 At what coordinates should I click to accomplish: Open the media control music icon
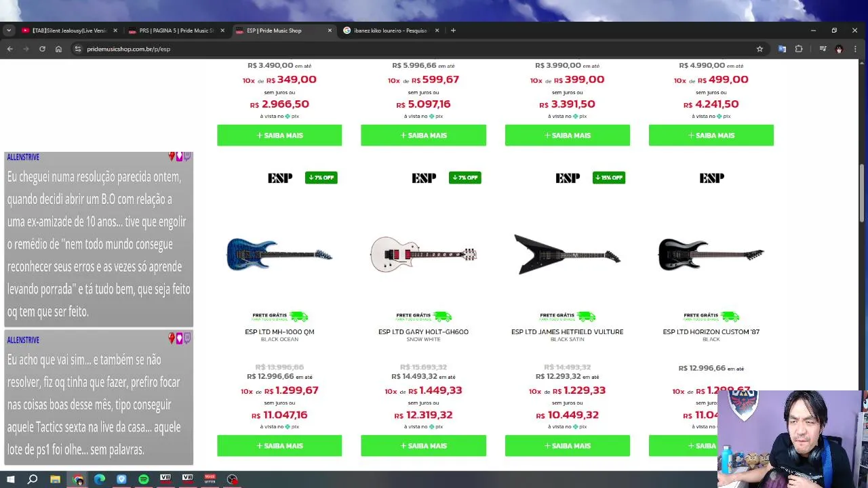823,49
